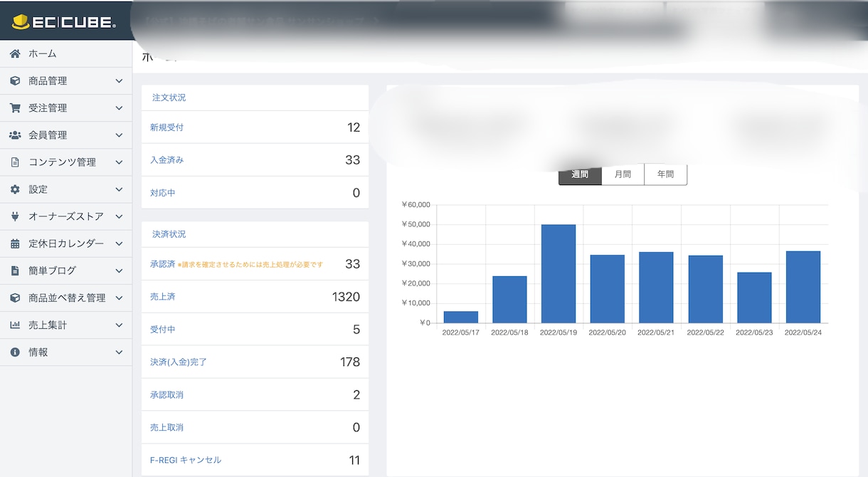
Task: Click the cube icon beside 商品並べ替え管理
Action: point(15,298)
